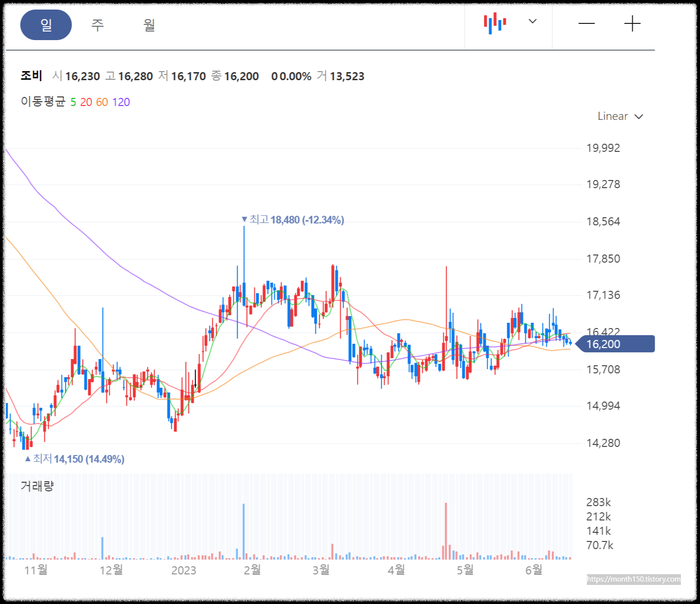Click the 6월 date axis label

click(534, 570)
